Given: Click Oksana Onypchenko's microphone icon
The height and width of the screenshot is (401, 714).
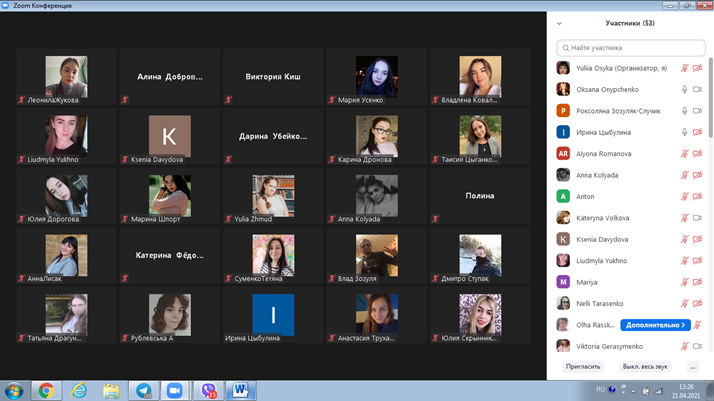Looking at the screenshot, I should tap(685, 89).
